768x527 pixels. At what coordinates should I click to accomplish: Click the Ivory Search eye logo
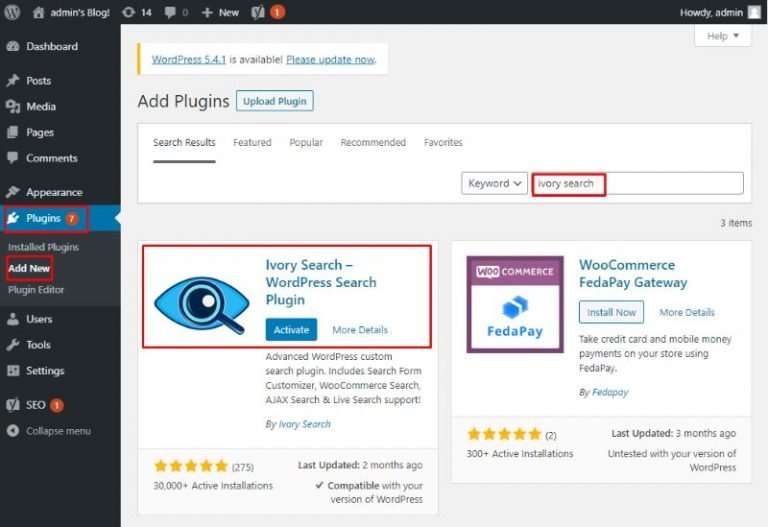pos(202,306)
